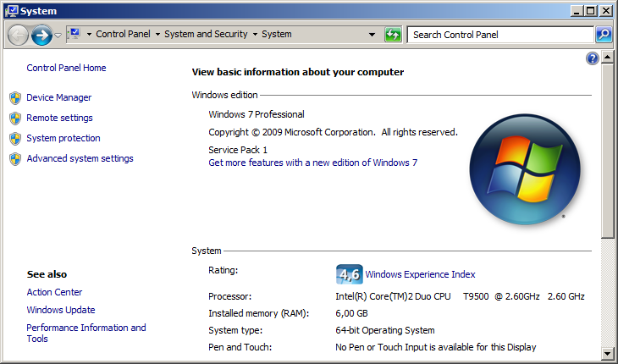Viewport: 618px width, 364px height.
Task: Expand the arrow before Control Panel breadcrumb
Action: point(89,34)
